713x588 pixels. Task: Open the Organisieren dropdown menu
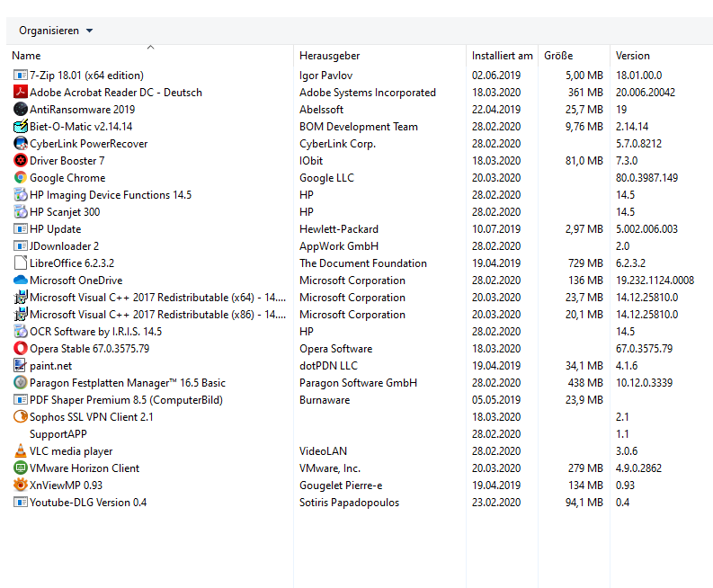click(x=56, y=31)
